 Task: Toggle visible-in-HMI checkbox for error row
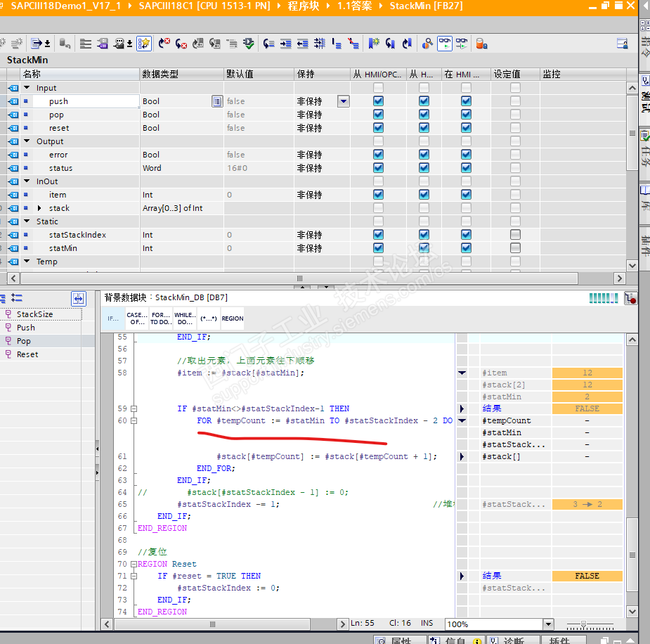pyautogui.click(x=466, y=155)
